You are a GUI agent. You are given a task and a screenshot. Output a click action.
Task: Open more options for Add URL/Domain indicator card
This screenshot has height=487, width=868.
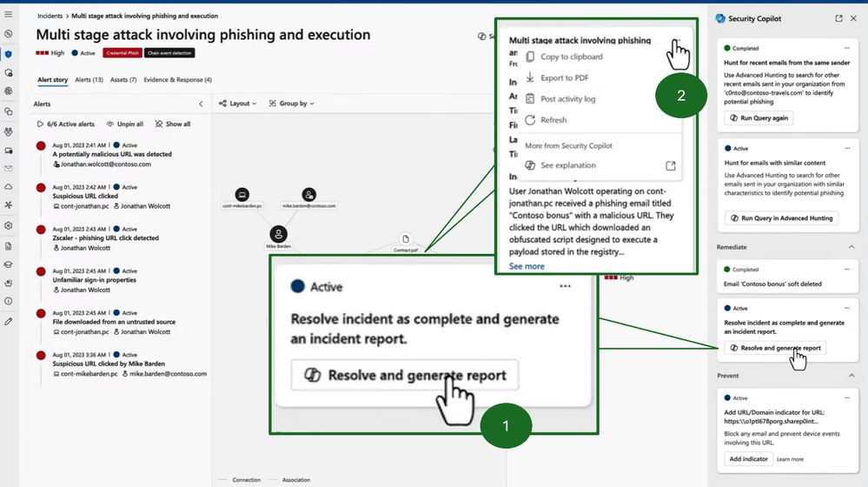[x=847, y=397]
